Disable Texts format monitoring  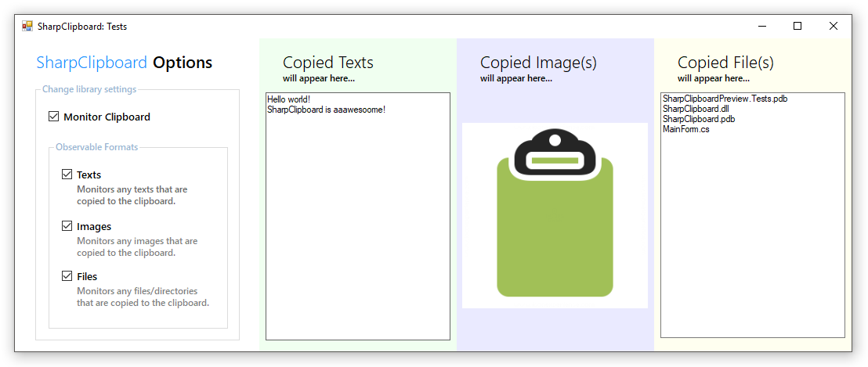pos(67,175)
